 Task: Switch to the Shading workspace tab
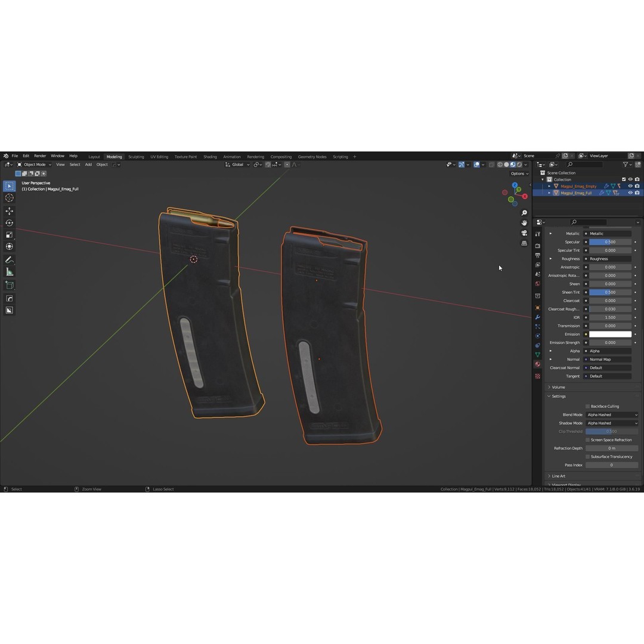tap(210, 156)
